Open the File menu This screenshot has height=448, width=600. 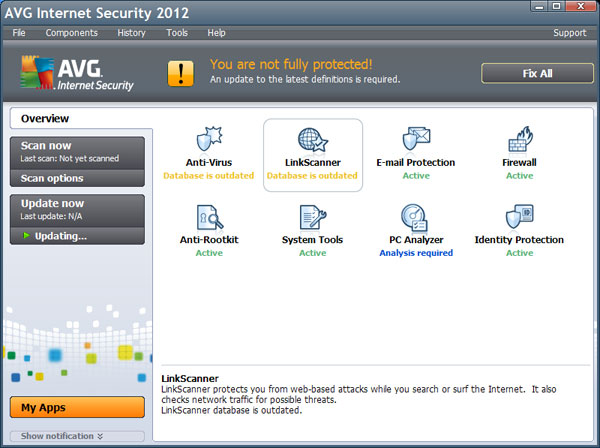coord(19,33)
